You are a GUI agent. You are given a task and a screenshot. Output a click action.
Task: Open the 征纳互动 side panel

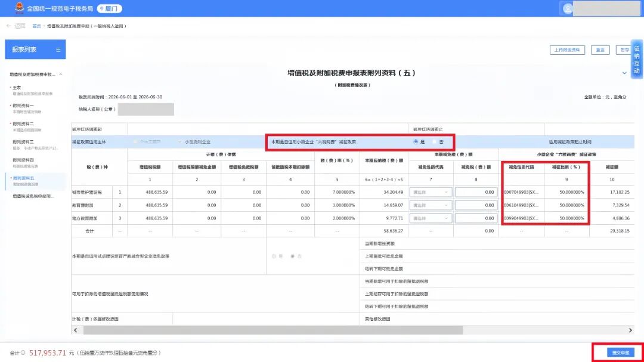click(x=637, y=59)
